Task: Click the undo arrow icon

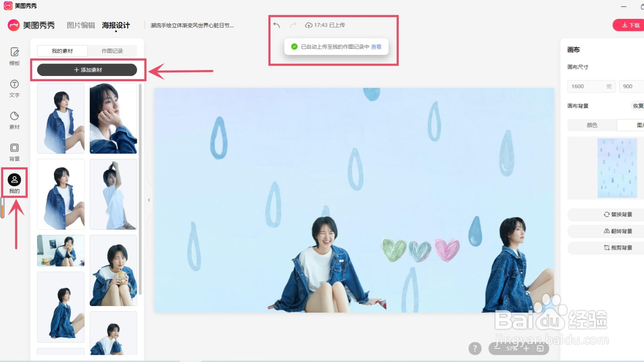Action: tap(277, 25)
